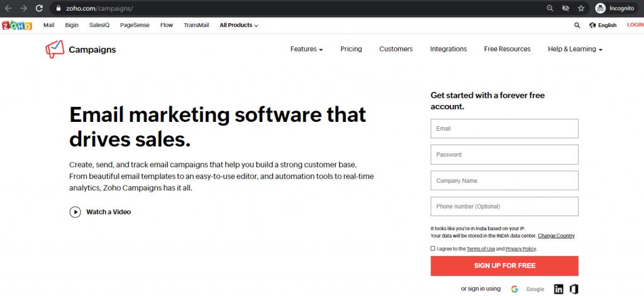The image size is (644, 296).
Task: Click the globe language icon
Action: pos(592,26)
